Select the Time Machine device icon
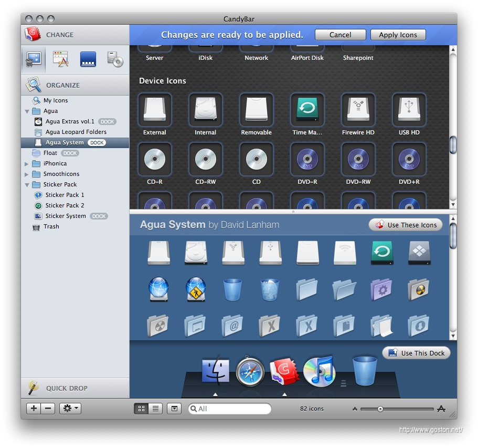The height and width of the screenshot is (448, 478). 307,110
